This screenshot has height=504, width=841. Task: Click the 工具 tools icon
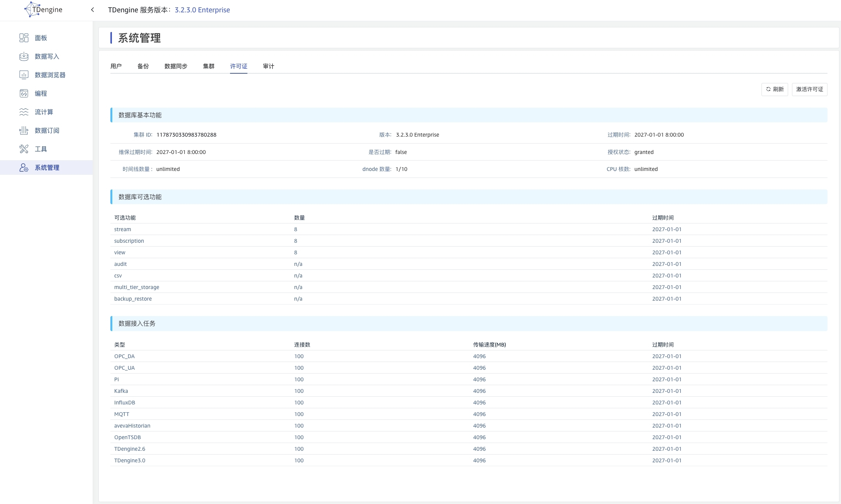[x=24, y=149]
